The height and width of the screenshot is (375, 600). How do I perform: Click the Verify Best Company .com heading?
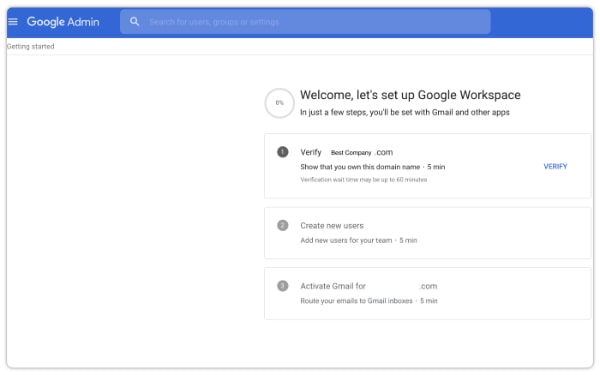coord(346,152)
